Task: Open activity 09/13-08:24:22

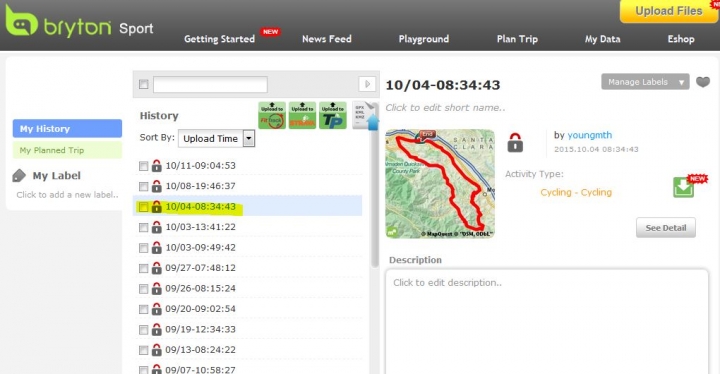Action: pos(201,350)
